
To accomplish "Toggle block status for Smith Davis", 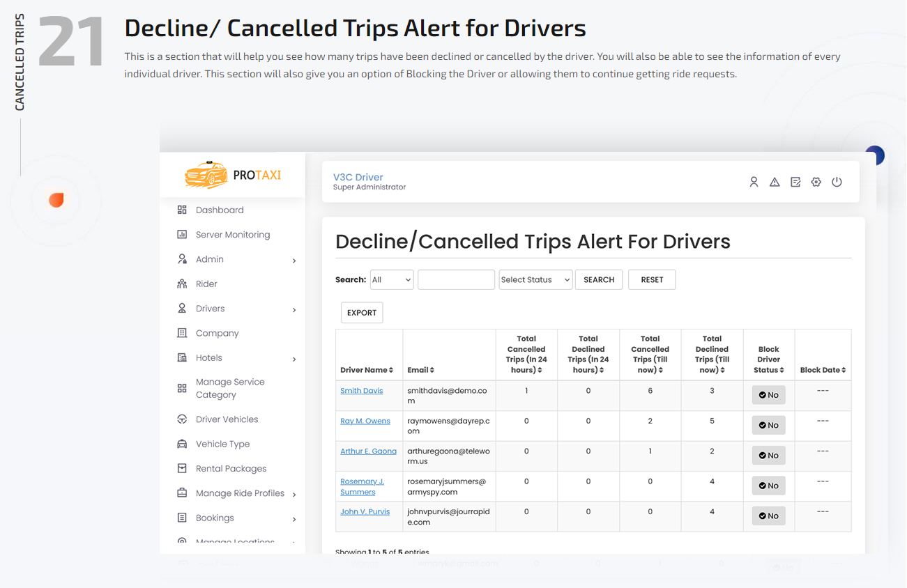I will 768,395.
